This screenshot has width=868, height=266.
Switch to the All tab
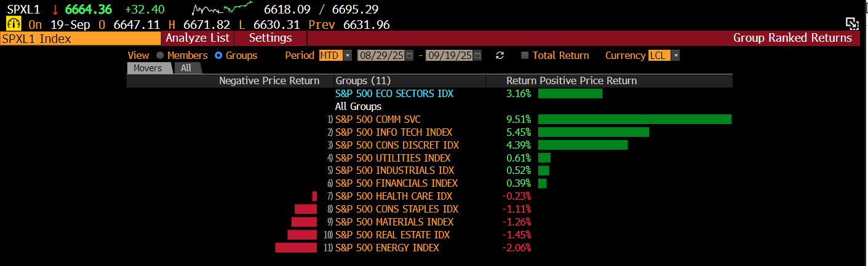(x=186, y=68)
